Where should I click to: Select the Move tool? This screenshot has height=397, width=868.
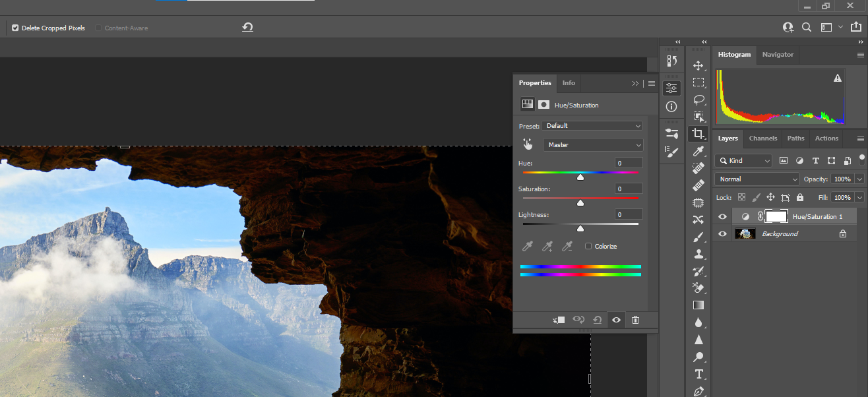pyautogui.click(x=698, y=65)
